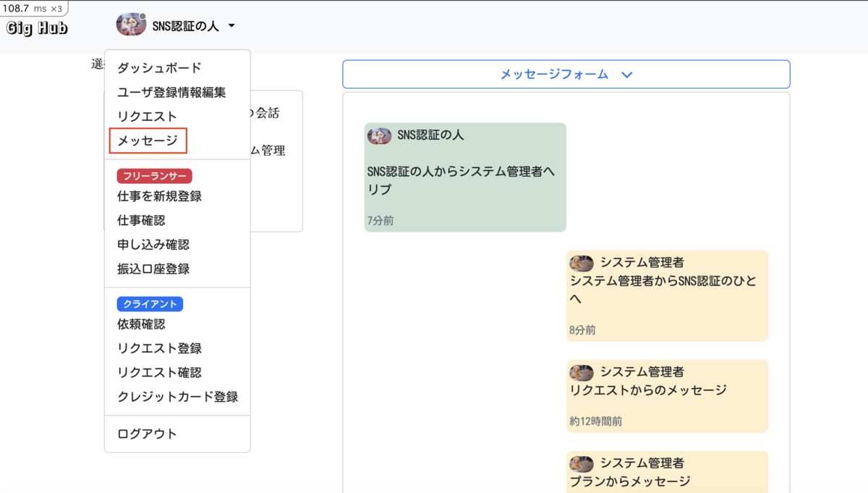Viewport: 868px width, 493px height.
Task: Expand the メッセージフォーム section chevron
Action: point(627,74)
